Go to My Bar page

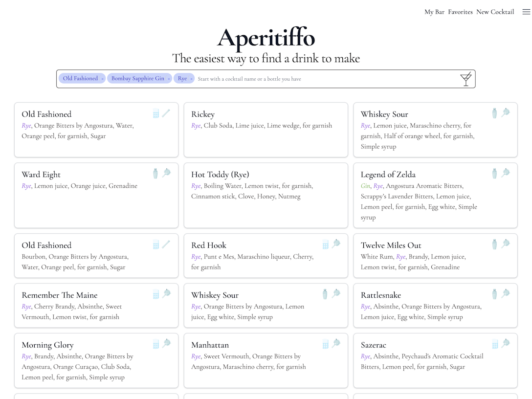[434, 12]
